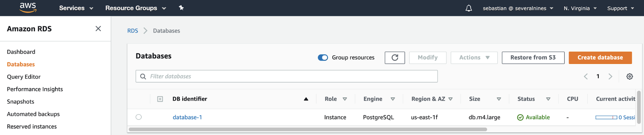Image resolution: width=644 pixels, height=135 pixels.
Task: Click the Modify button
Action: tap(428, 58)
